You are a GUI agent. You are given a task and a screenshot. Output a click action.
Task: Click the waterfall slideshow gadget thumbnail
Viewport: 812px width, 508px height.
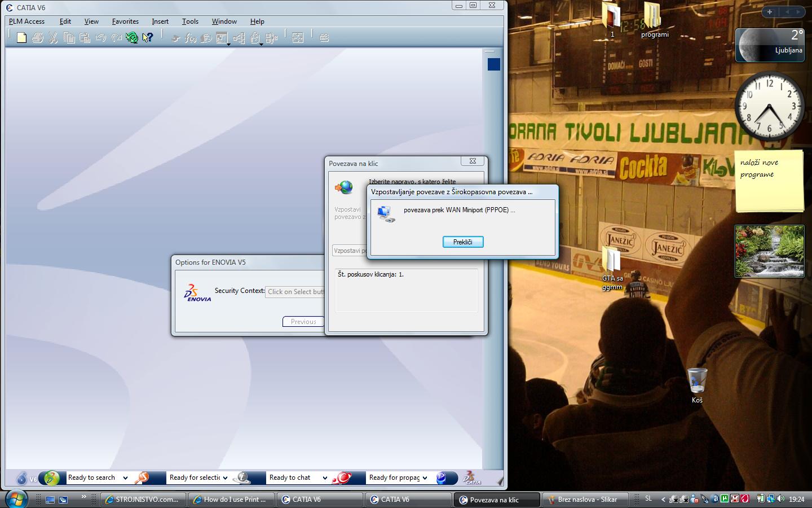tap(770, 251)
